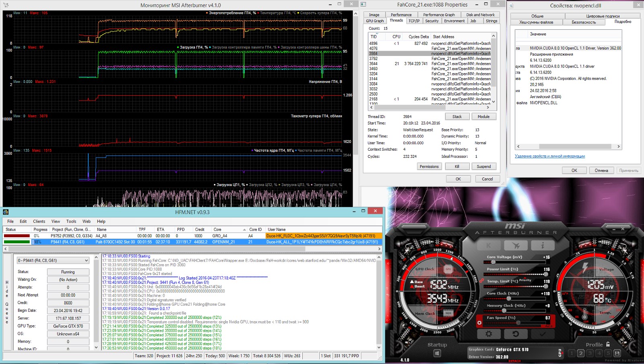This screenshot has width=644, height=364.
Task: Sort HFM.NET list by Core column
Action: 229,230
